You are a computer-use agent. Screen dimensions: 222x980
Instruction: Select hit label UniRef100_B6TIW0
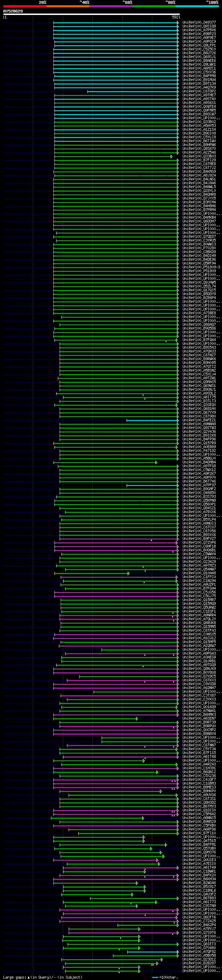(x=199, y=141)
